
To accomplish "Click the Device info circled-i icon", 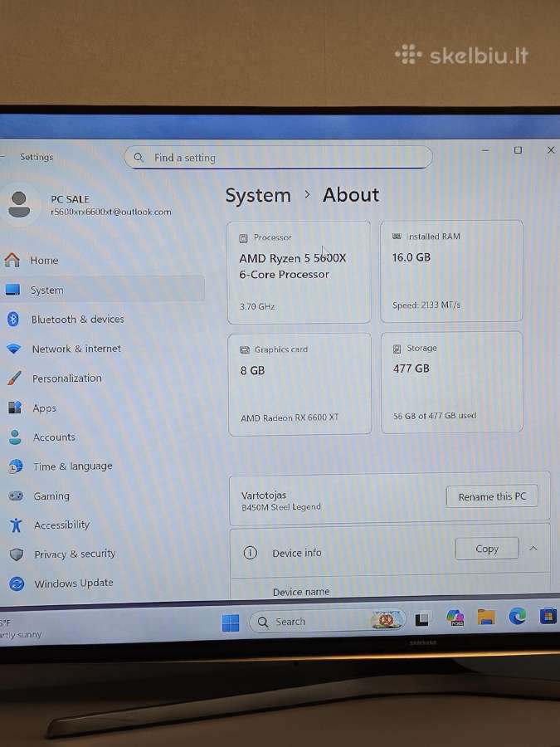I will tap(250, 553).
